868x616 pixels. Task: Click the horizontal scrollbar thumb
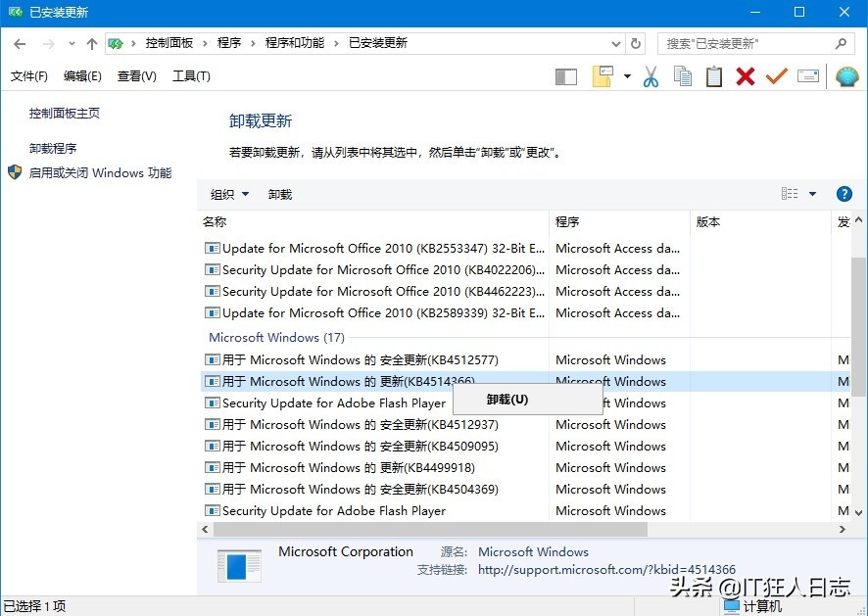(431, 529)
